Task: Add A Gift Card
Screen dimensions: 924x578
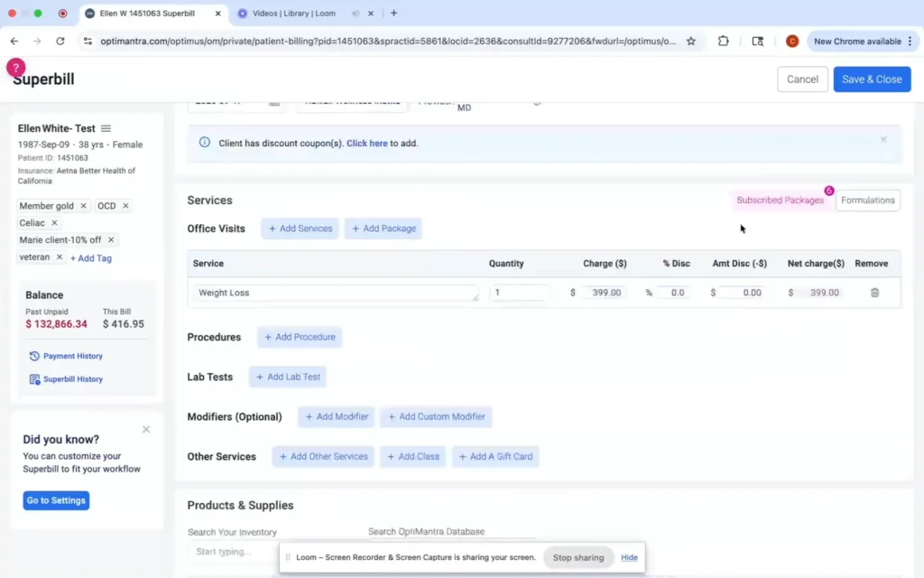Action: click(495, 456)
